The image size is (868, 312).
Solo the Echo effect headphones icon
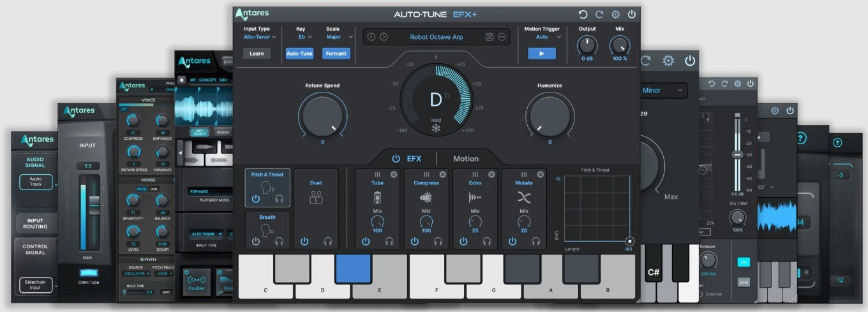click(487, 241)
